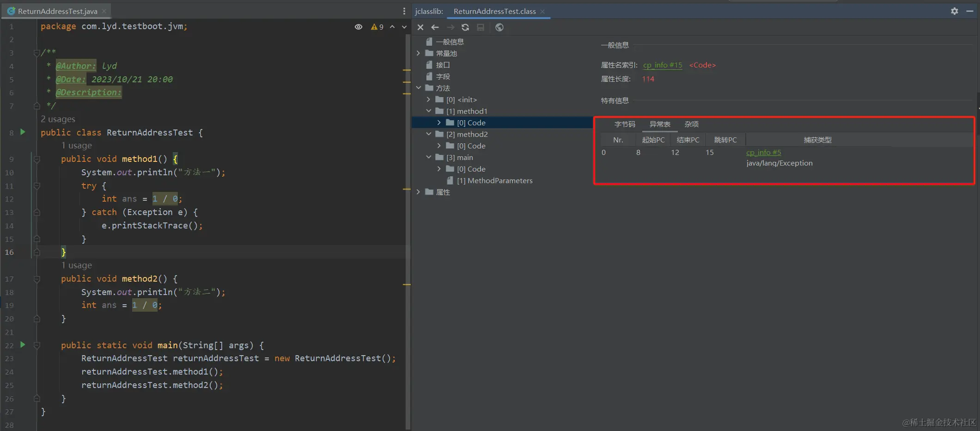Collapse the [1] method1 node

[x=428, y=111]
